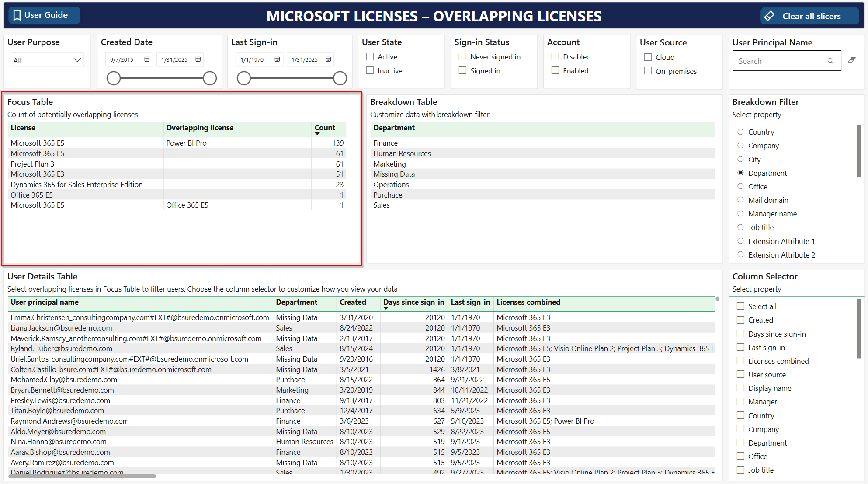Viewport: 868px width, 484px height.
Task: Click eraser icon beside User Principal Name search
Action: [852, 60]
